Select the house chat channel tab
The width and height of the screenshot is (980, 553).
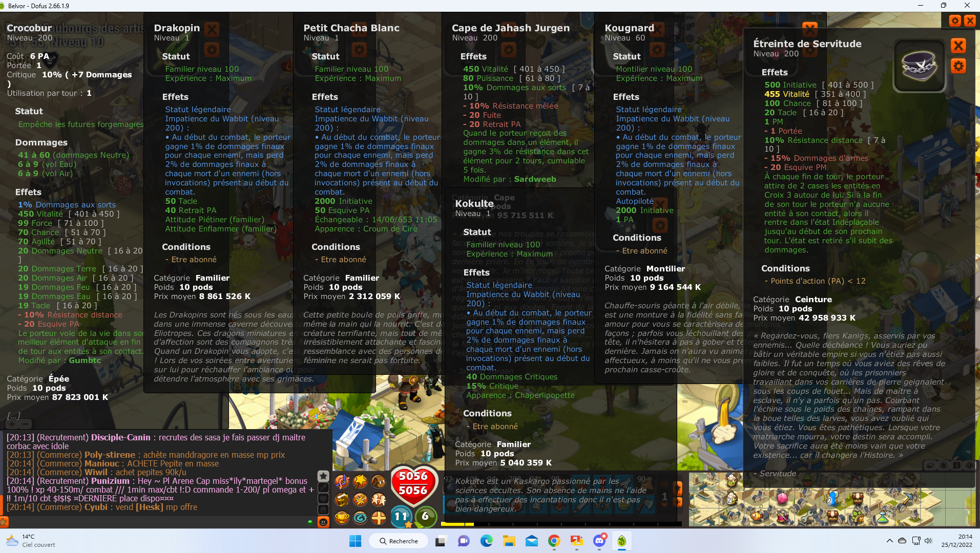323,509
